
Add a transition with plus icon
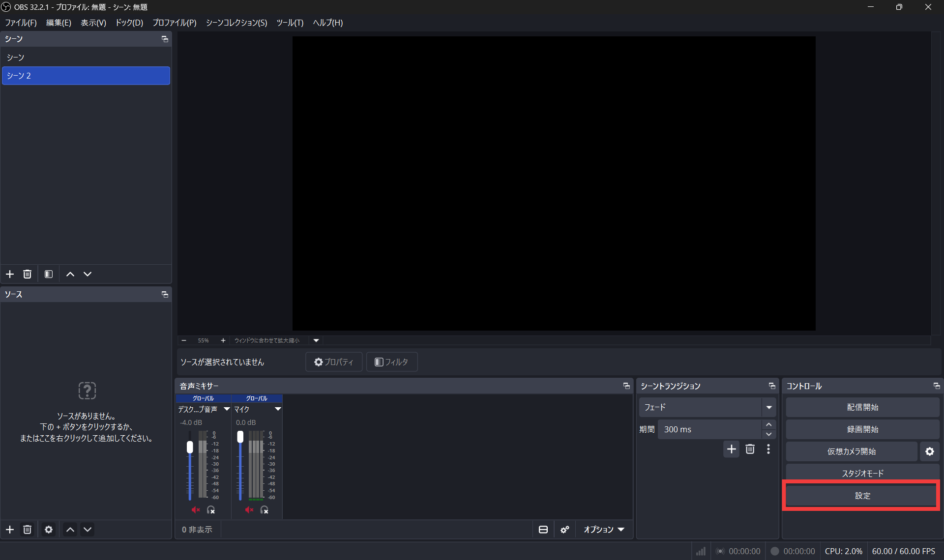tap(731, 449)
